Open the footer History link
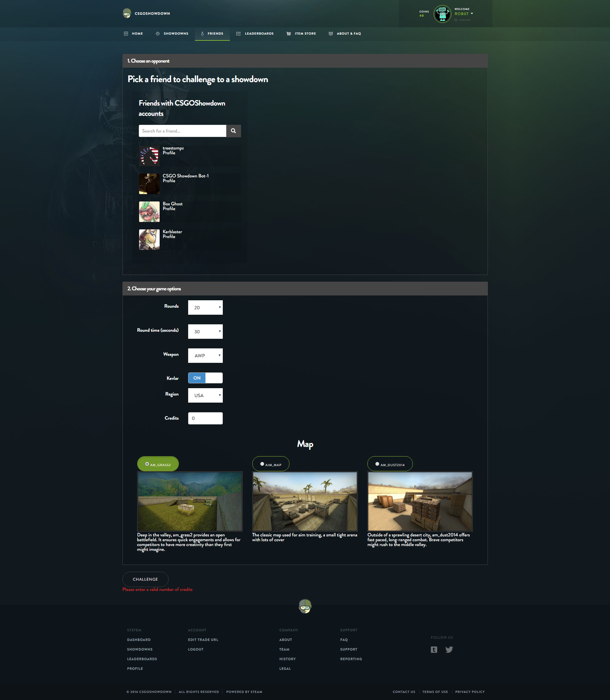 [288, 659]
